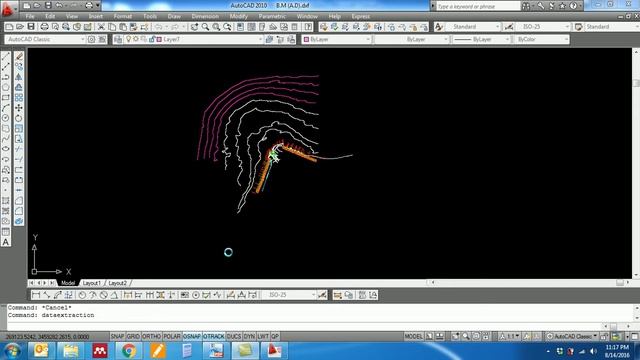The image size is (640, 360).
Task: Open the ByLayer color control dropdown
Action: pos(337,39)
